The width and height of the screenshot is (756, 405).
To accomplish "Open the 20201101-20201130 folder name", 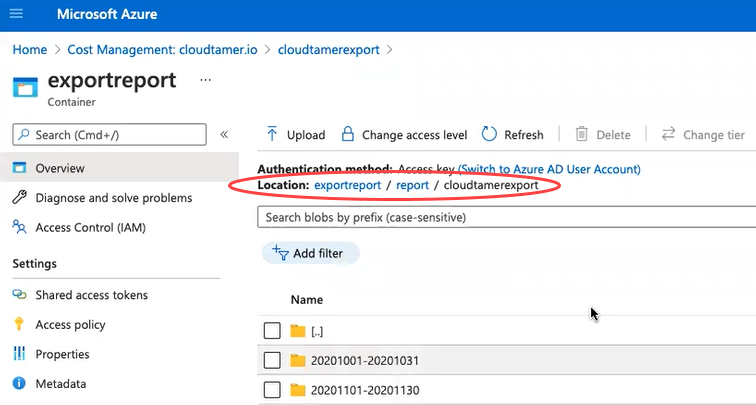I will click(365, 390).
